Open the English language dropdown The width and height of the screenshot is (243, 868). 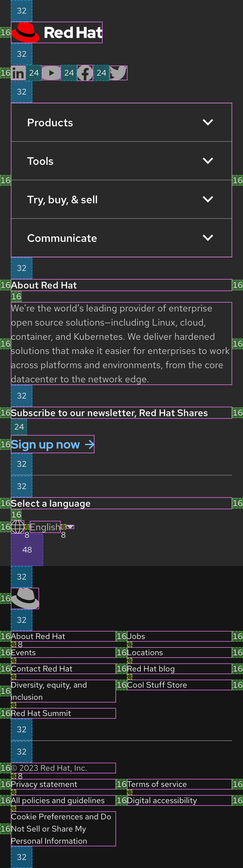pos(45,527)
